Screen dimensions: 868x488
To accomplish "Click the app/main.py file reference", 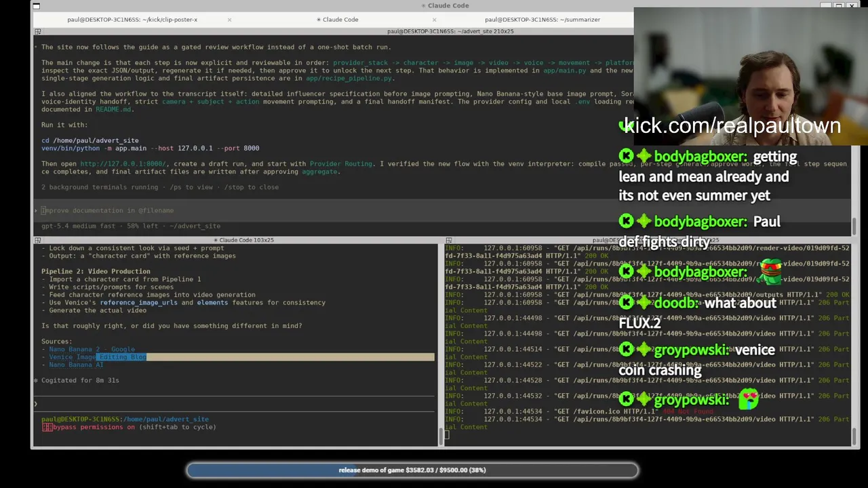I will (565, 70).
